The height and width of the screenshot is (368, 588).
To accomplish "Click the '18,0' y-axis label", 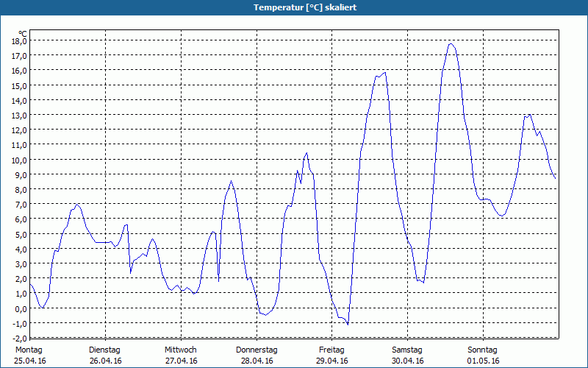I will coord(19,41).
